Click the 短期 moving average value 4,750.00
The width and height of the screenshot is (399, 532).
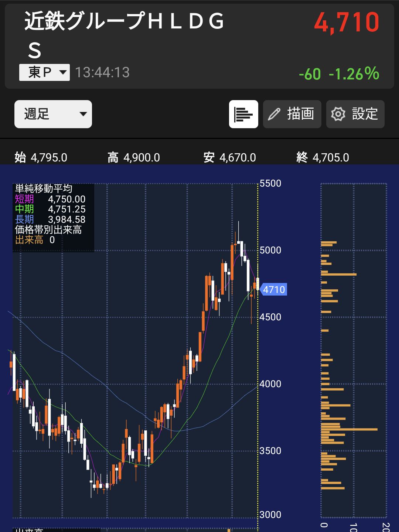point(67,199)
